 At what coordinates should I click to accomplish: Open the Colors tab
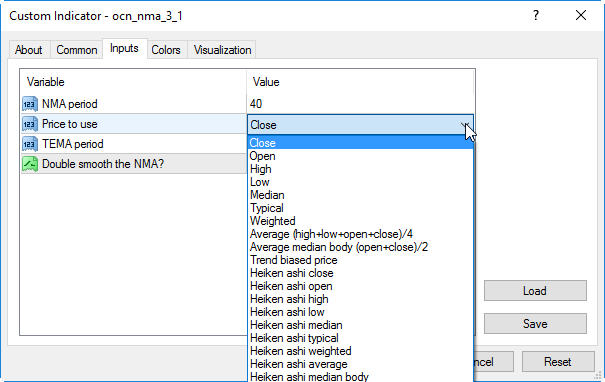coord(166,50)
